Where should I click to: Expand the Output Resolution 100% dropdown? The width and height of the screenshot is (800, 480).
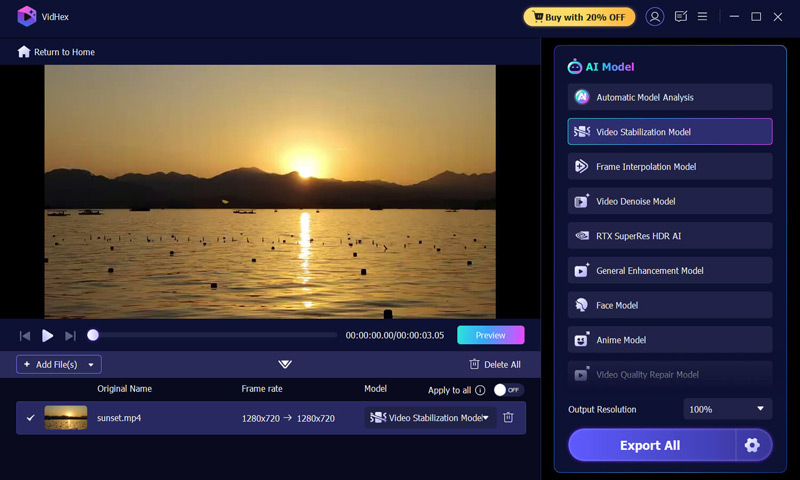(x=728, y=409)
